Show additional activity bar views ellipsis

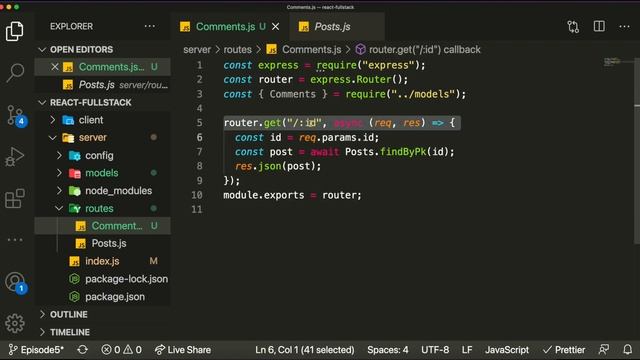[x=15, y=240]
